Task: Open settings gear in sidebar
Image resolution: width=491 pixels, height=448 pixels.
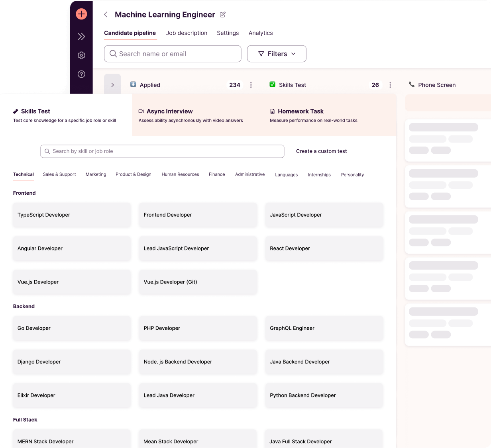Action: [x=81, y=55]
